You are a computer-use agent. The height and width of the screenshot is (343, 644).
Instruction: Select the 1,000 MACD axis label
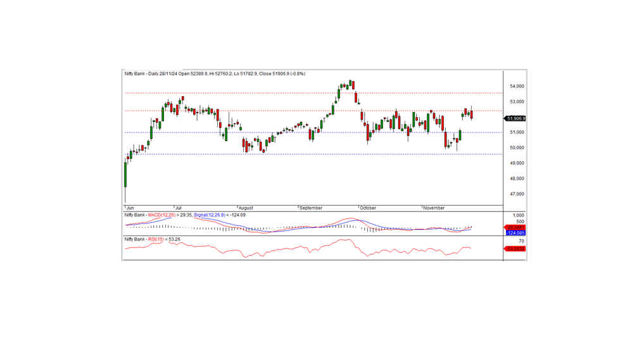(x=519, y=215)
